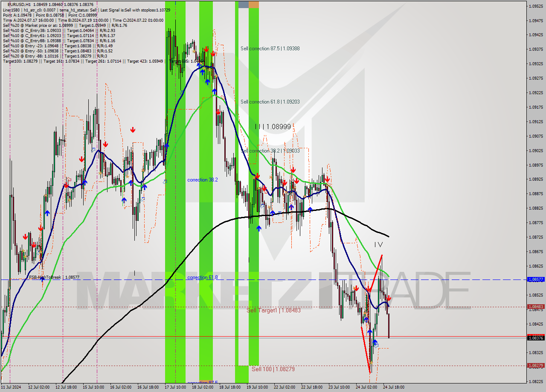546x392 pixels.
Task: Click the 1.08875 price axis label
Action: 536,193
